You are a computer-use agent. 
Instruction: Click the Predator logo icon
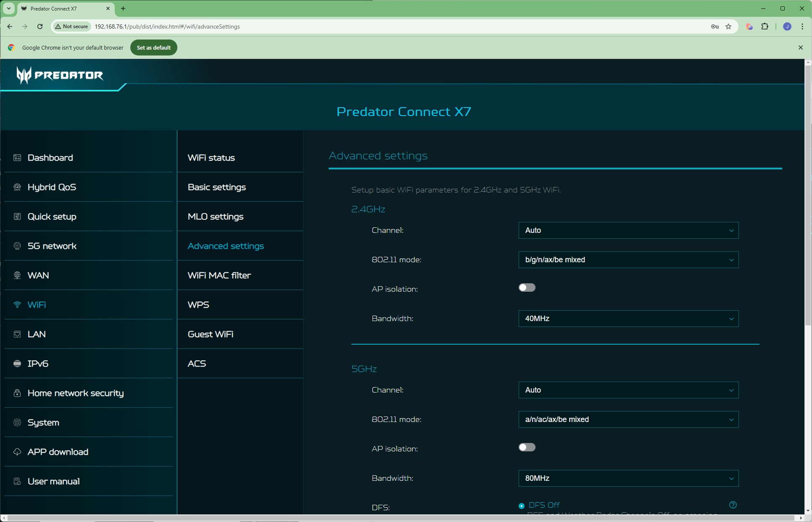(24, 75)
